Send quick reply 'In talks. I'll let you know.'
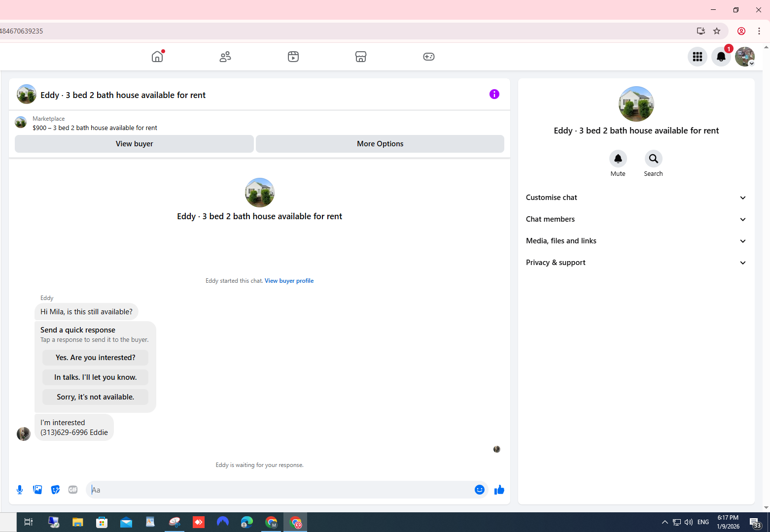The image size is (770, 532). (95, 377)
